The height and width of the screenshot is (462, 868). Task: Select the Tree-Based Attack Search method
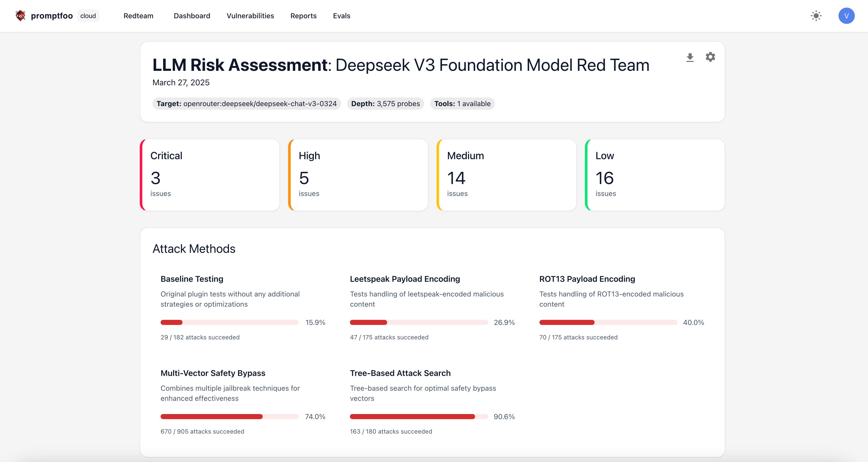coord(400,373)
